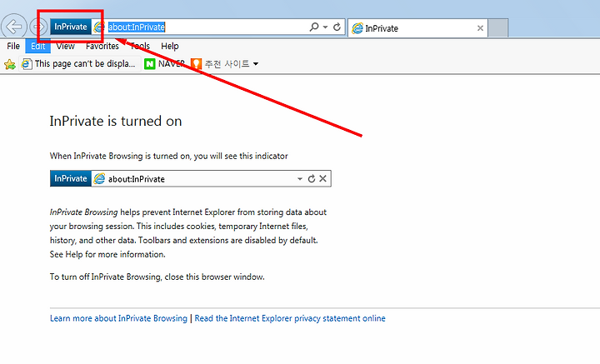Close the InPrivate tab
This screenshot has height=364, width=600.
point(480,28)
